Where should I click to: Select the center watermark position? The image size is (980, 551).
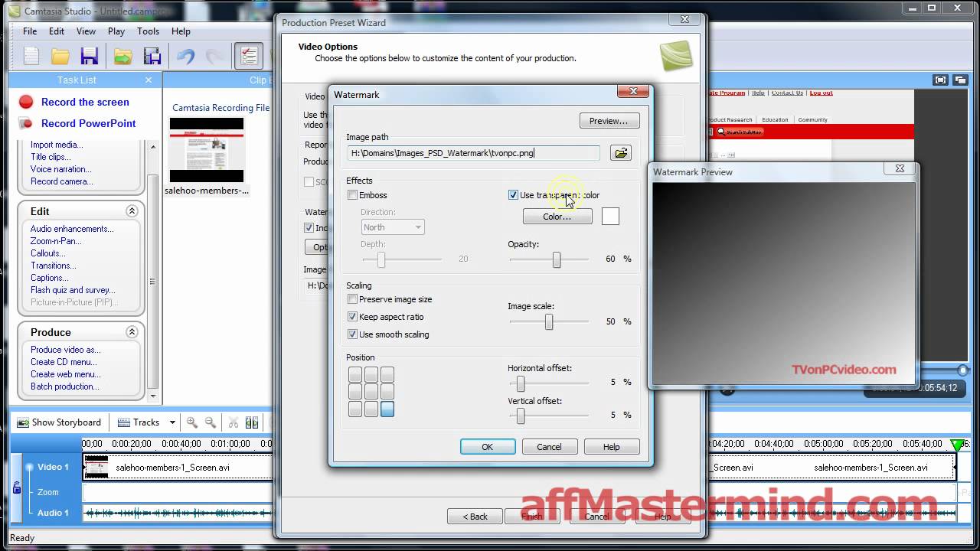[371, 392]
